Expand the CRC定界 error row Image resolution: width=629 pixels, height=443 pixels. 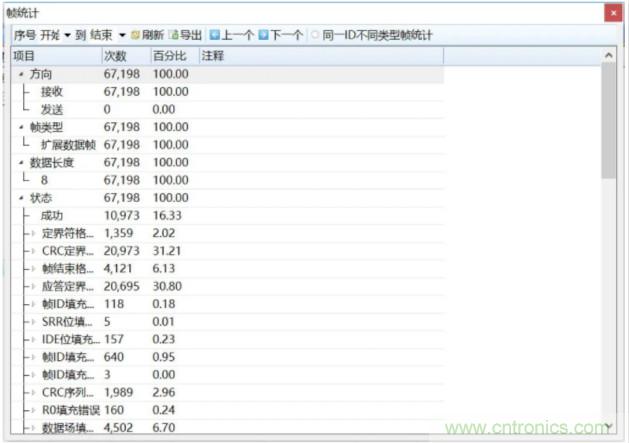[x=32, y=251]
